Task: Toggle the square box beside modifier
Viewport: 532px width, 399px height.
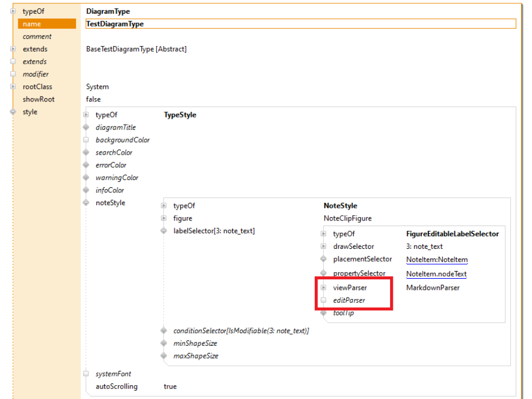Action: pos(13,74)
